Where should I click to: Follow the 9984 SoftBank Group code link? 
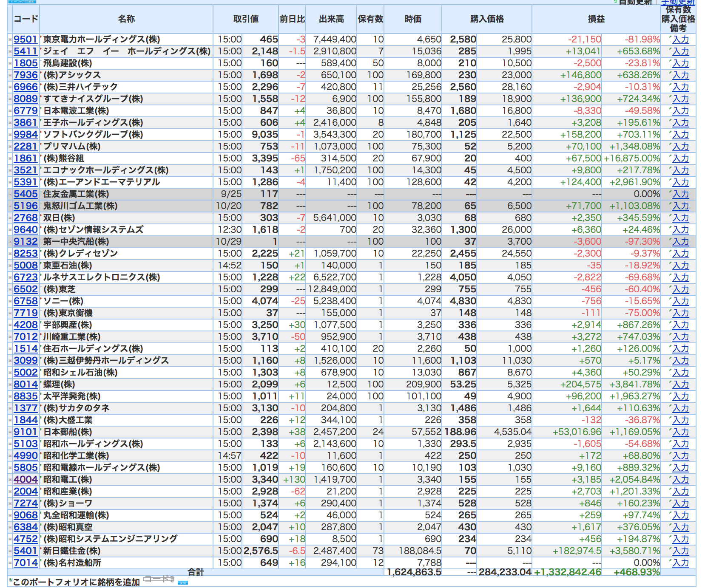pyautogui.click(x=26, y=135)
